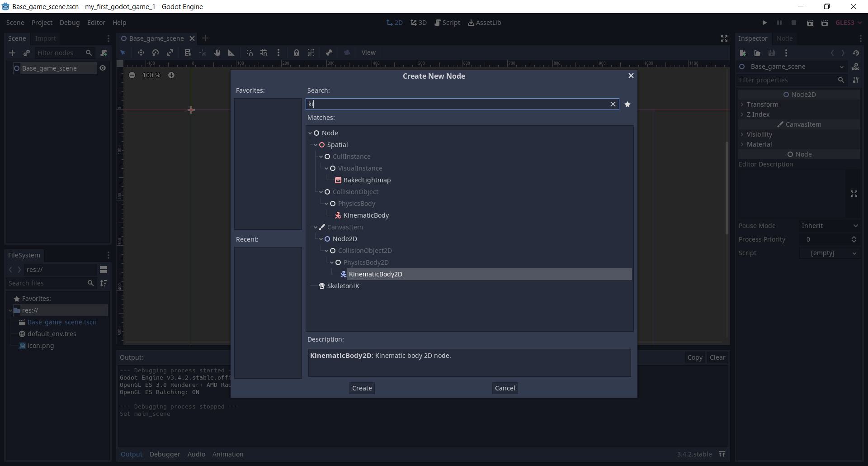Switch to the Import tab

coord(46,38)
